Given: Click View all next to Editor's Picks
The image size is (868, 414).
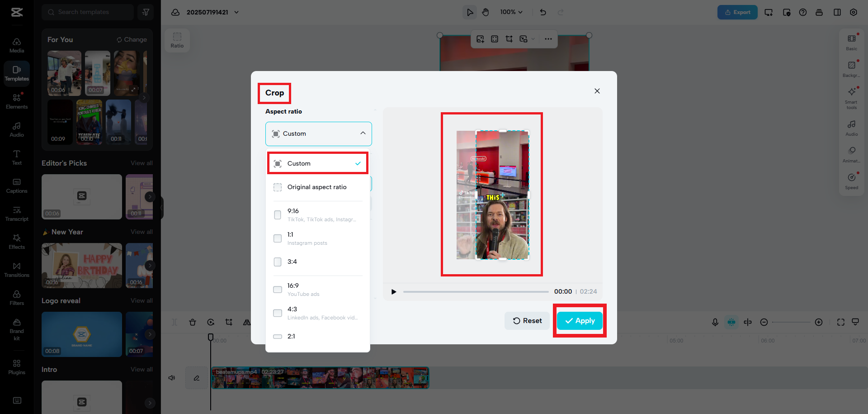Looking at the screenshot, I should point(141,163).
